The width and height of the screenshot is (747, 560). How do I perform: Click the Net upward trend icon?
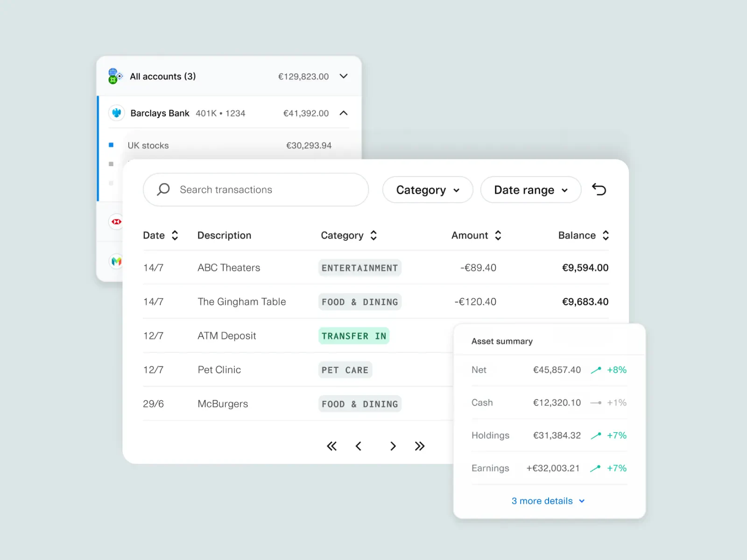tap(596, 370)
